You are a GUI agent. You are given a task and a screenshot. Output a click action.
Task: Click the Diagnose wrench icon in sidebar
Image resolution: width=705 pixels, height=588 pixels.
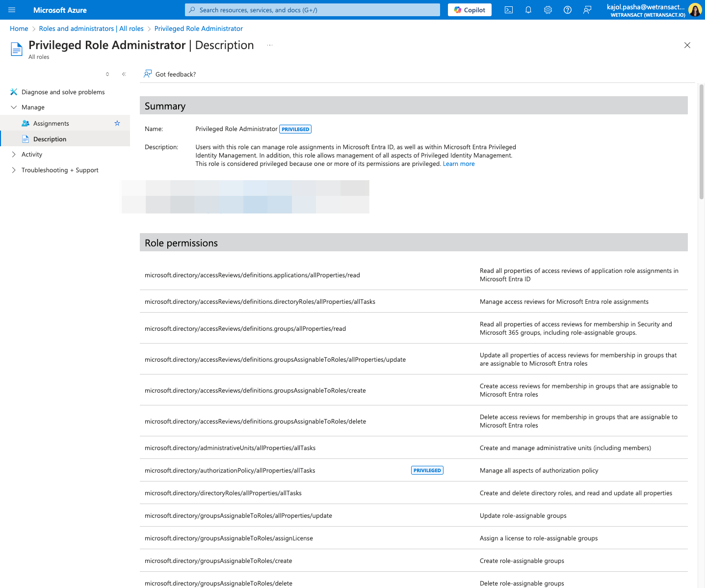pyautogui.click(x=14, y=92)
